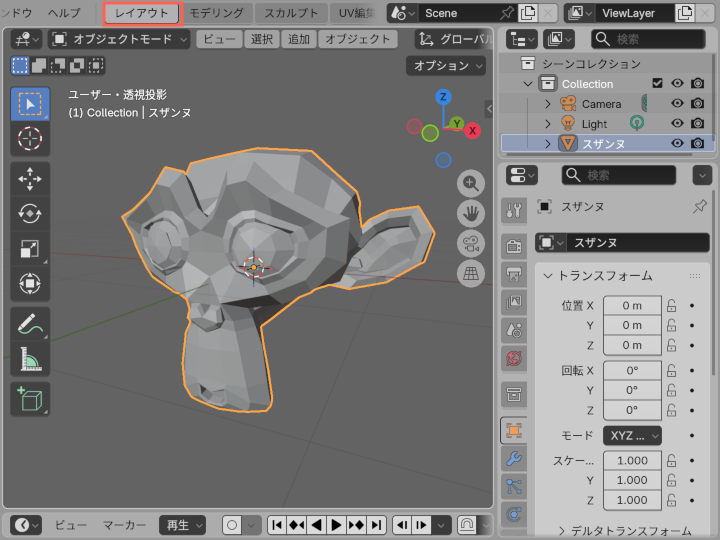720x540 pixels.
Task: Hide Collection using its eye icon
Action: [x=677, y=83]
